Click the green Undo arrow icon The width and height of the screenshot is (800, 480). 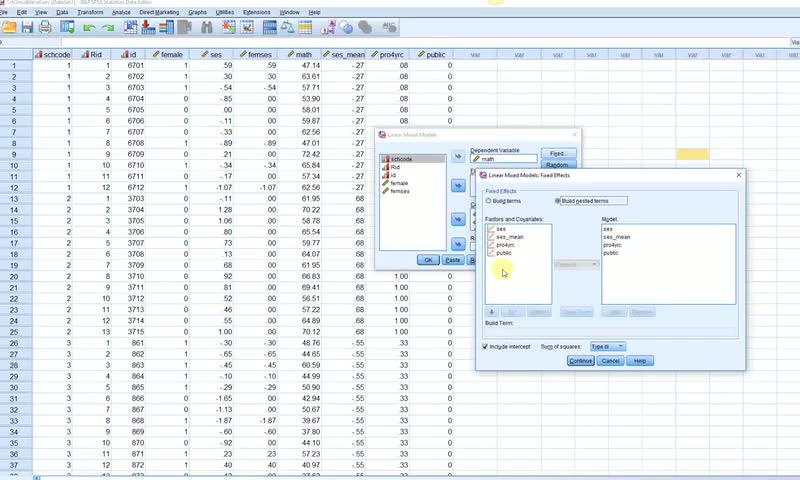tap(89, 28)
